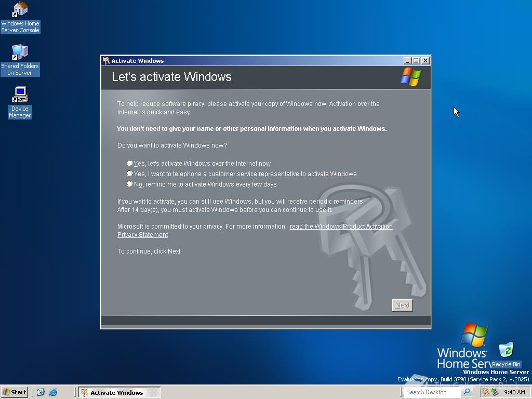The image size is (532, 399).
Task: Click the Next button
Action: tap(403, 305)
